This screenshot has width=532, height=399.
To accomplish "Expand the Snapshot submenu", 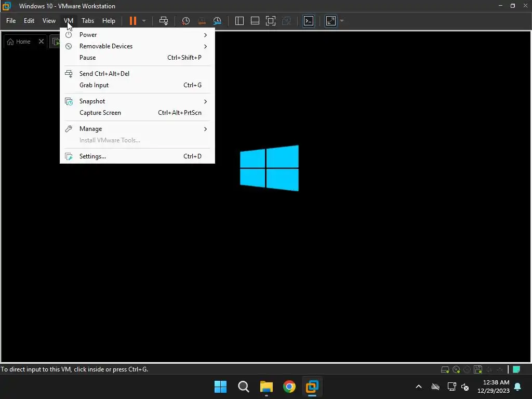I will click(x=137, y=101).
